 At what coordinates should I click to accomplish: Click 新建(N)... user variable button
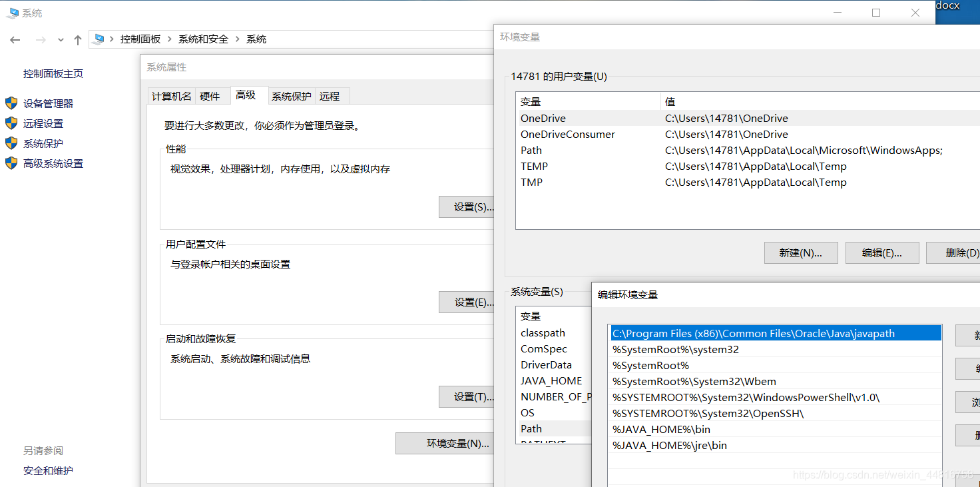tap(801, 253)
